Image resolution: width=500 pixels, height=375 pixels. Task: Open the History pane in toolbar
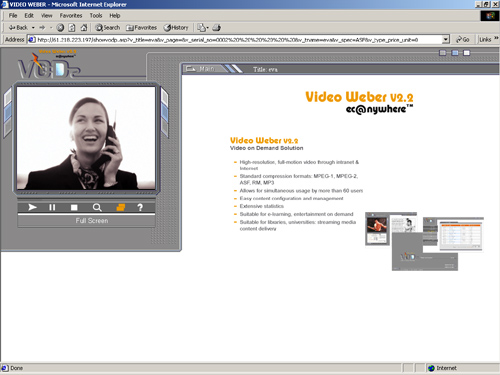tap(176, 28)
